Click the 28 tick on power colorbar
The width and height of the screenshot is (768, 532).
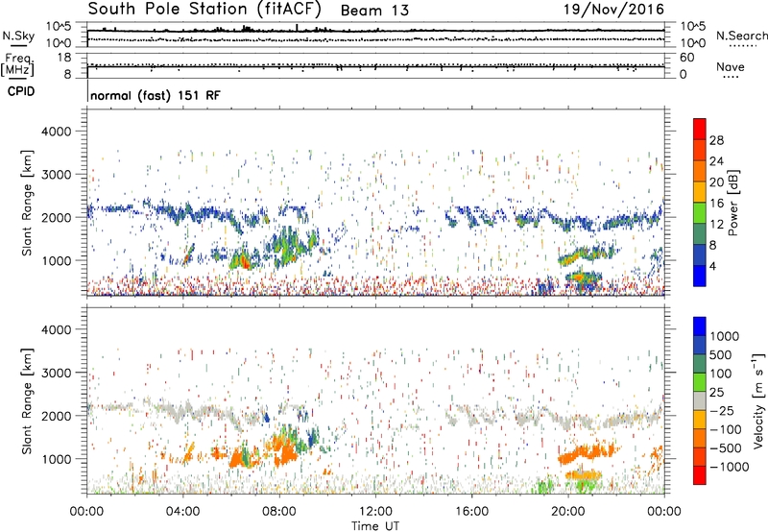[716, 140]
